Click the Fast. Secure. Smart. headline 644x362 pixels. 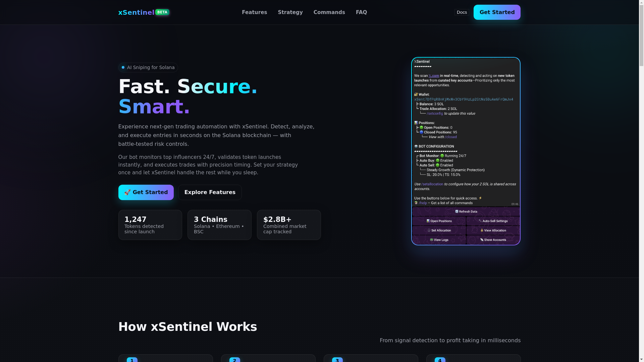pyautogui.click(x=188, y=97)
